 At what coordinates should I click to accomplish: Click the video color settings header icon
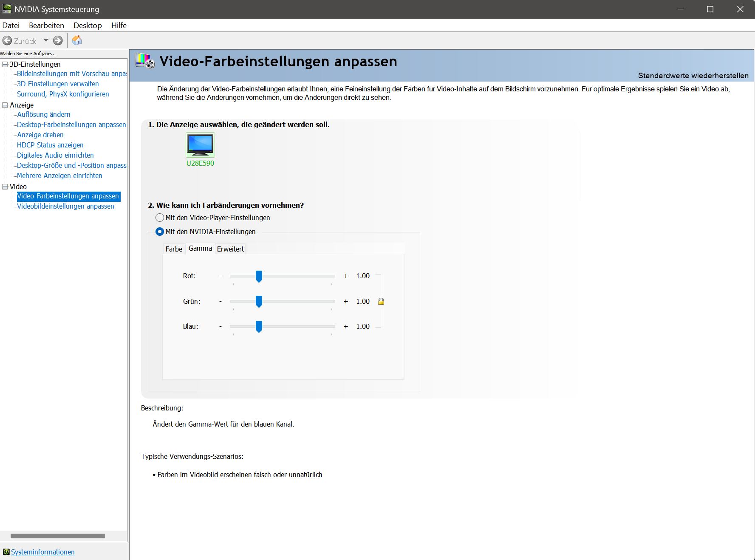click(x=145, y=61)
